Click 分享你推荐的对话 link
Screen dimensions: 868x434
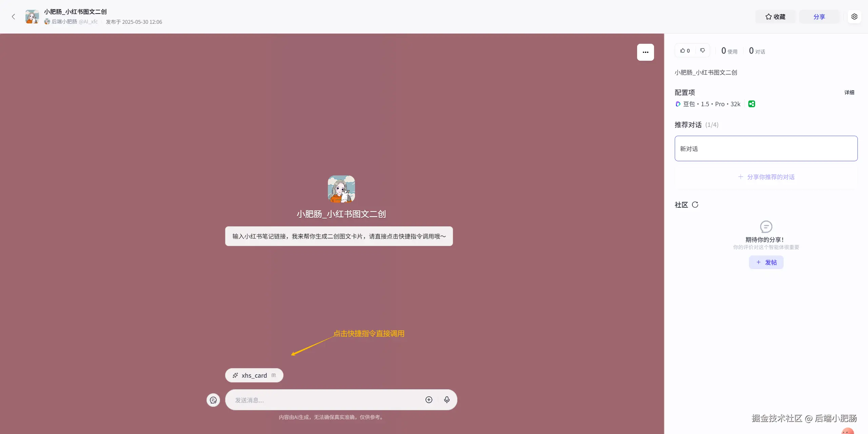click(766, 177)
